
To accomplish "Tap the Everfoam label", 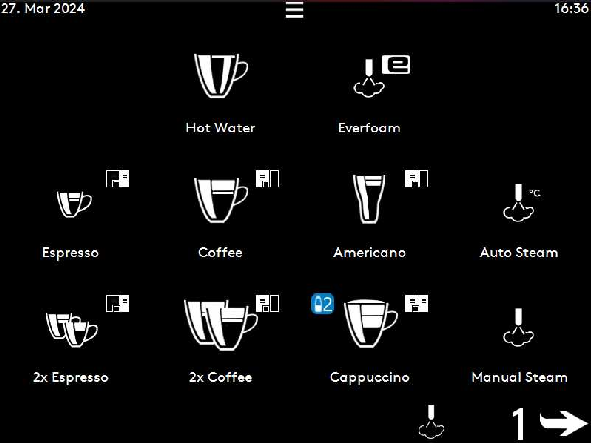I will (x=369, y=128).
